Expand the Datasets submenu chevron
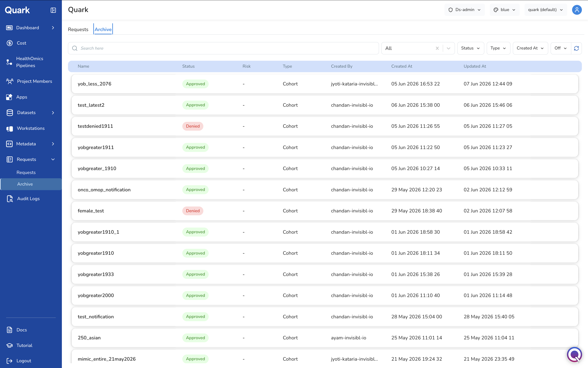 coord(53,113)
